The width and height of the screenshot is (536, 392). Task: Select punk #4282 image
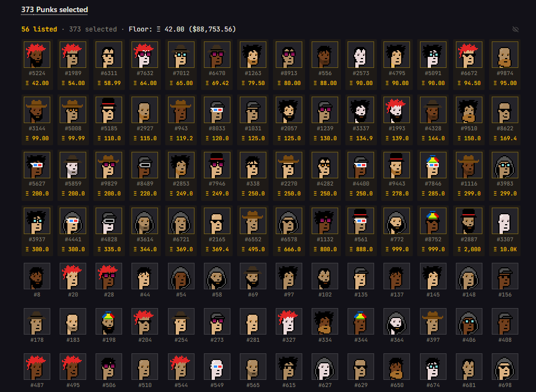[325, 165]
